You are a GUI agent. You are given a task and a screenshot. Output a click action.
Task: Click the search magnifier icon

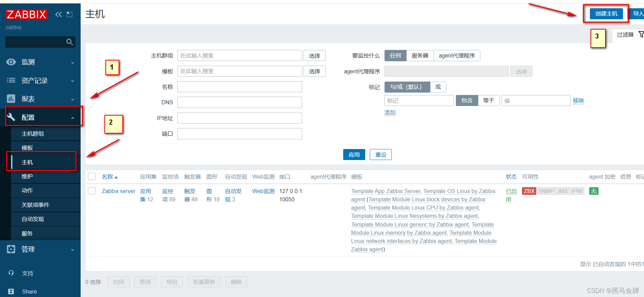click(70, 42)
